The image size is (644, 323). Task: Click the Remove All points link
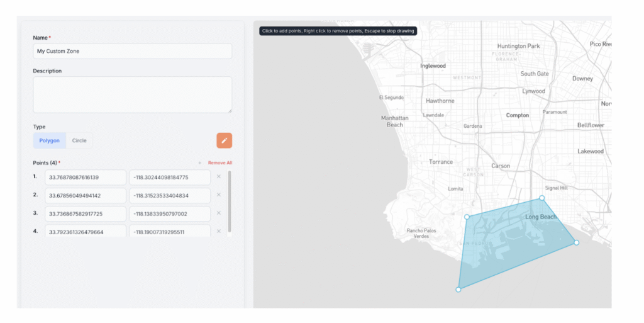pos(220,163)
